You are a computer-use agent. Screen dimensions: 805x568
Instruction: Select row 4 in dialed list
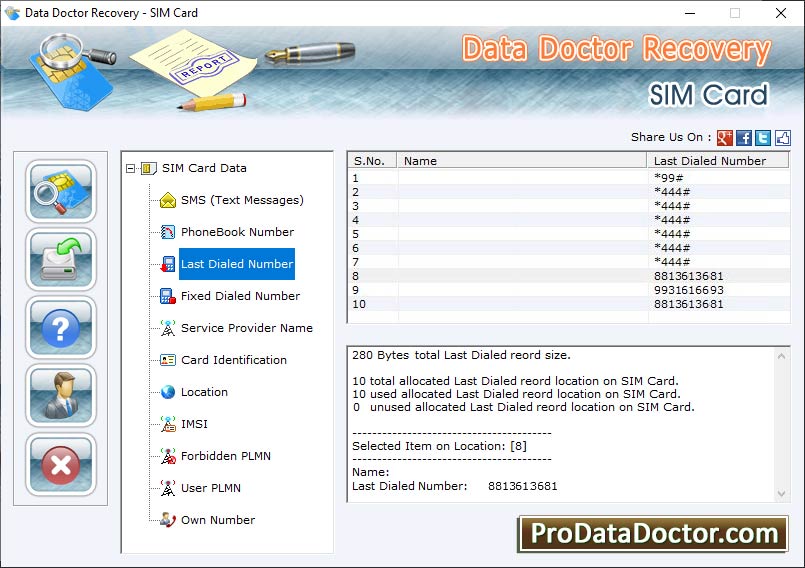point(568,220)
